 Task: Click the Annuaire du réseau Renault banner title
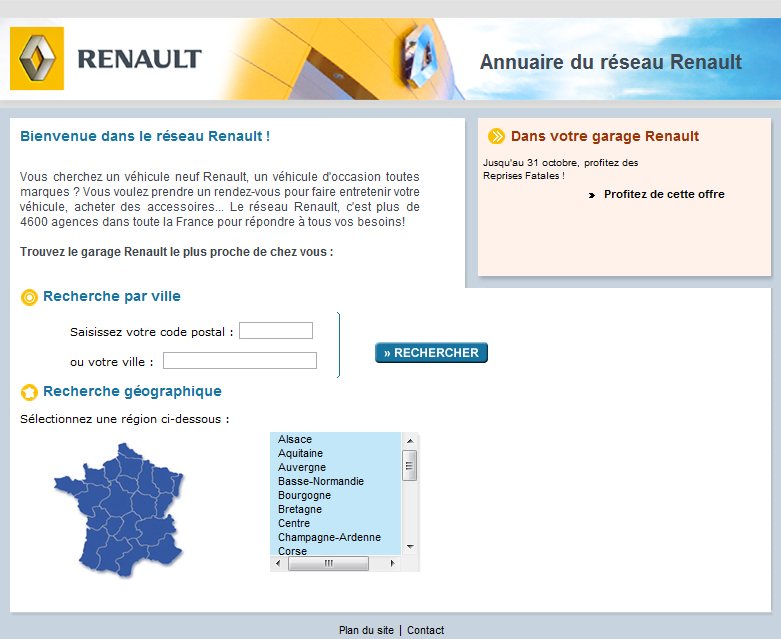click(611, 62)
